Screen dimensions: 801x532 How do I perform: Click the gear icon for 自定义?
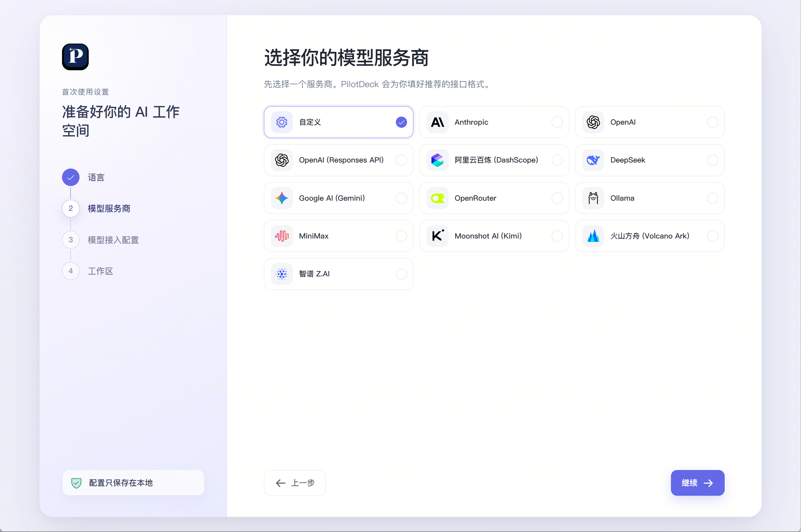point(282,122)
